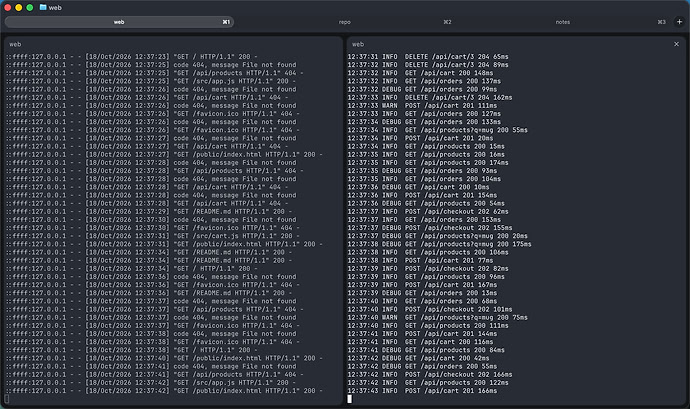This screenshot has height=409, width=690.
Task: Select the GET /api/orders 200 137ms entry
Action: point(424,81)
